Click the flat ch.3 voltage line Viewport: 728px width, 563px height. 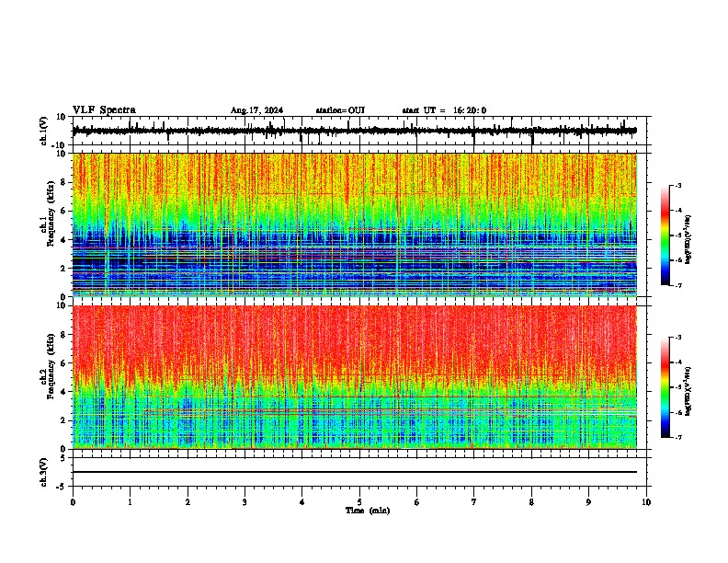click(355, 472)
